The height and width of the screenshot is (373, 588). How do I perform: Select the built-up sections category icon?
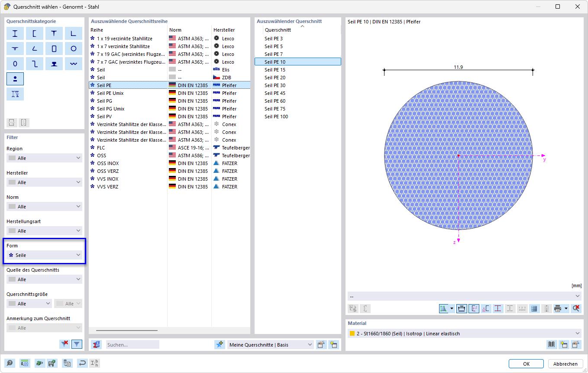click(x=15, y=94)
